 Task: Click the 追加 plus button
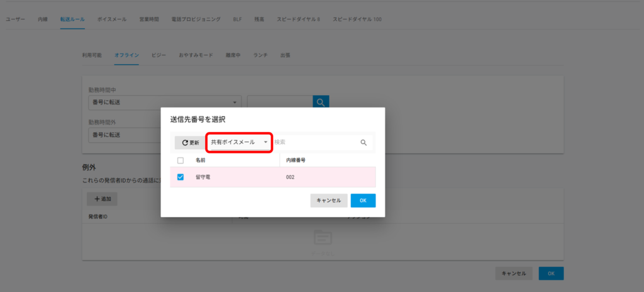pyautogui.click(x=101, y=199)
